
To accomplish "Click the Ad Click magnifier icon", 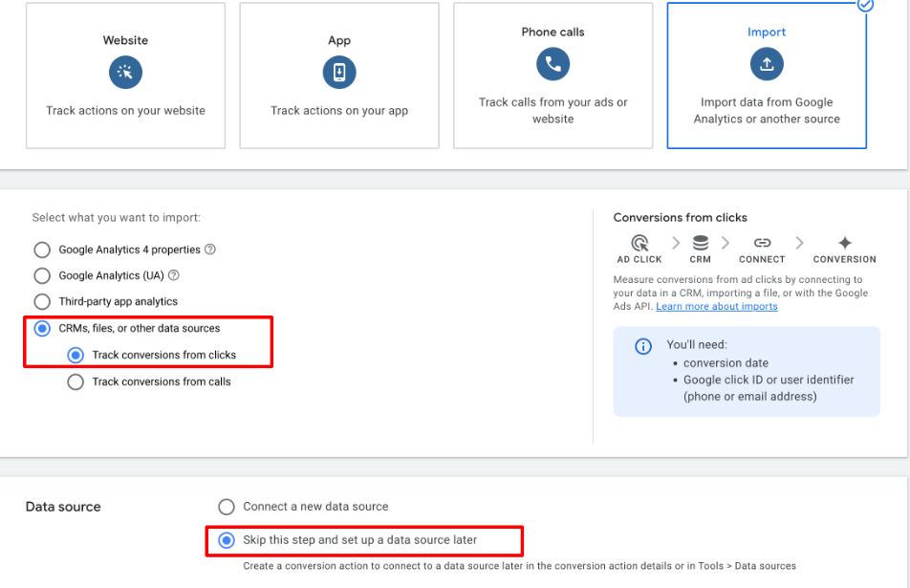I will tap(639, 243).
